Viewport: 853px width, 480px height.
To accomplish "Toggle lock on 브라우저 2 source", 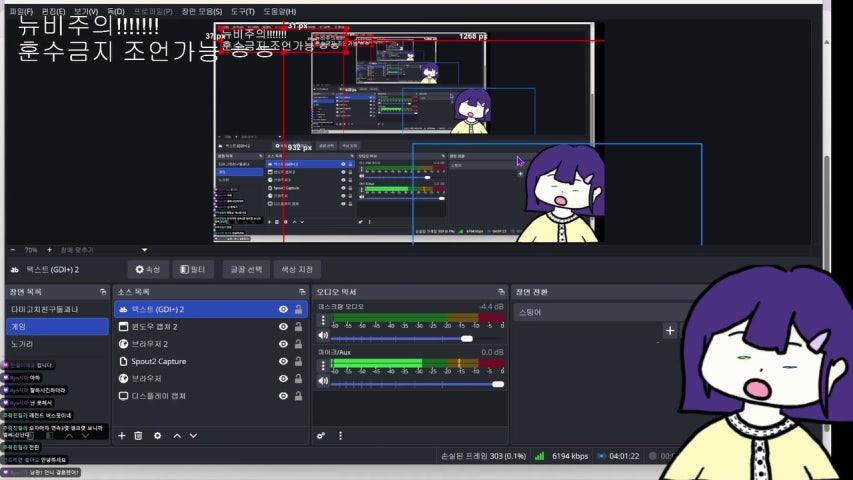I will click(x=299, y=344).
